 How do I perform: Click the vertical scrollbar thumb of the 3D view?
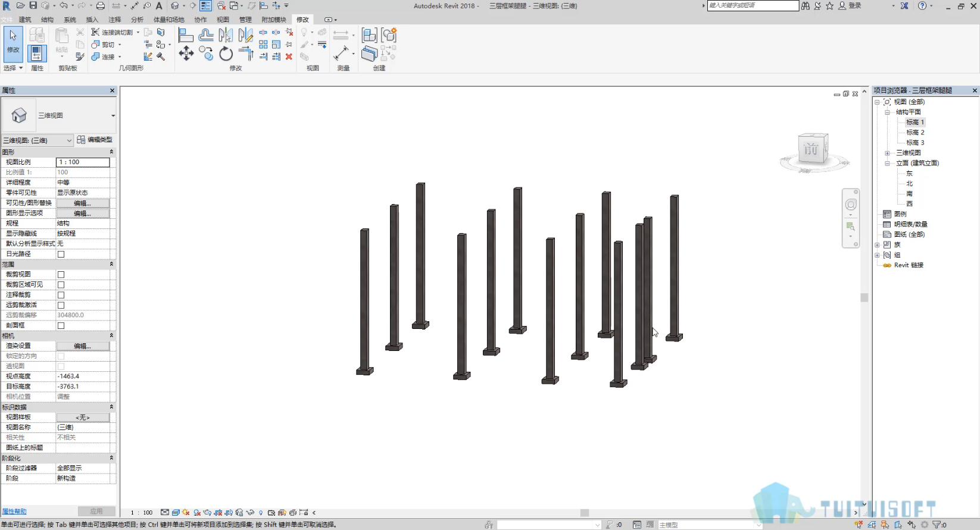[864, 297]
